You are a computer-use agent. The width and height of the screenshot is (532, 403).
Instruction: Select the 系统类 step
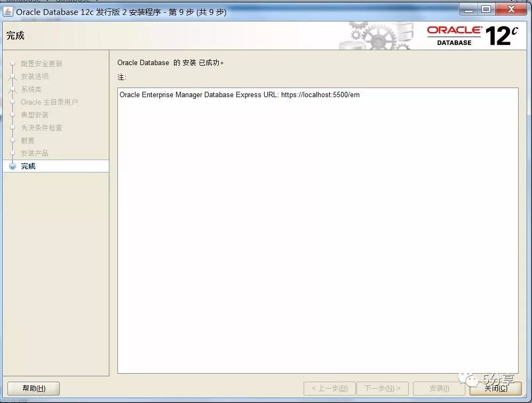(31, 89)
